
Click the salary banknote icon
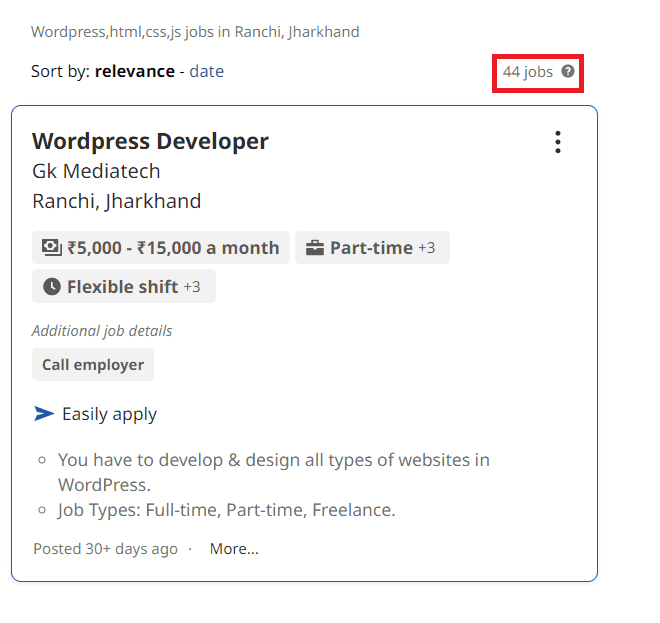click(x=52, y=248)
